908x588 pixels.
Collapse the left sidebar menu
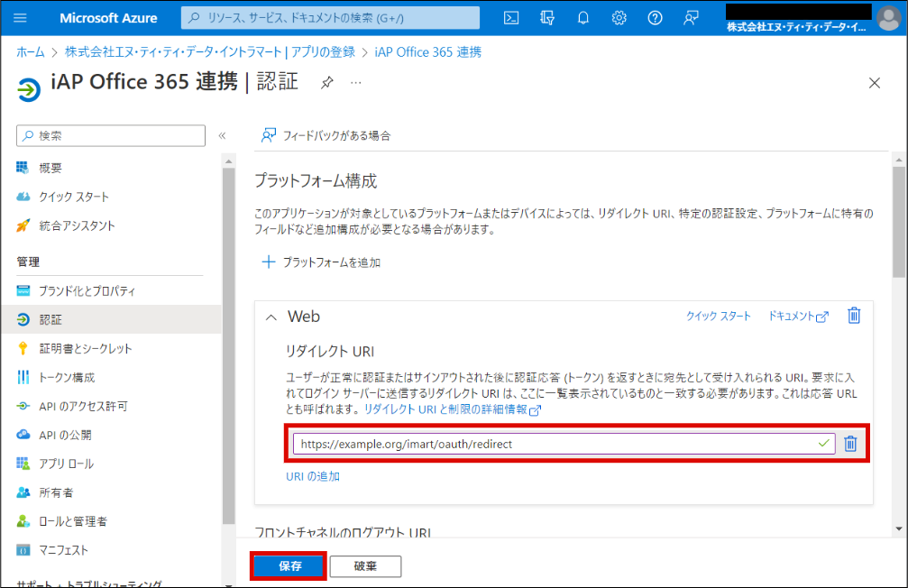(222, 135)
